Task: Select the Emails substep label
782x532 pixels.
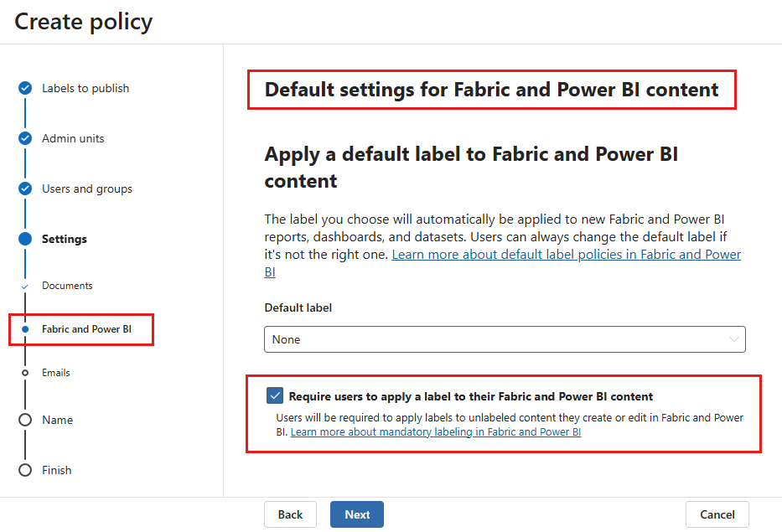Action: 56,373
